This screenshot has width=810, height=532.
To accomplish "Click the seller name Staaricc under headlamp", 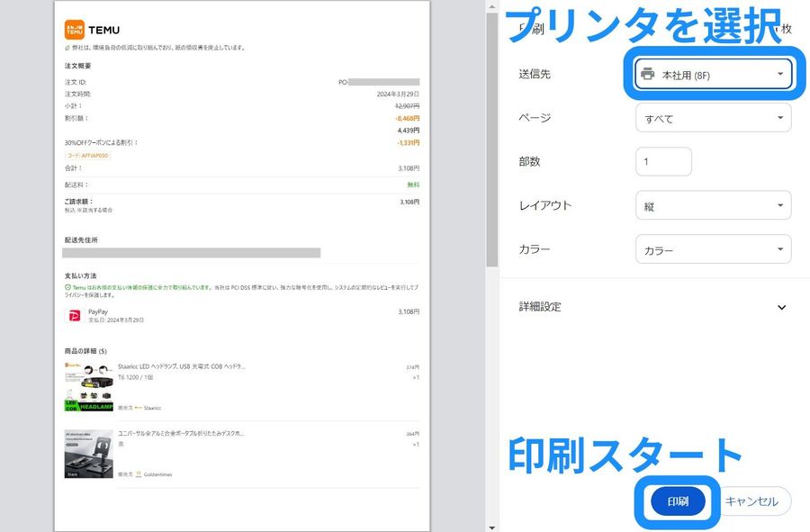I will coord(152,408).
